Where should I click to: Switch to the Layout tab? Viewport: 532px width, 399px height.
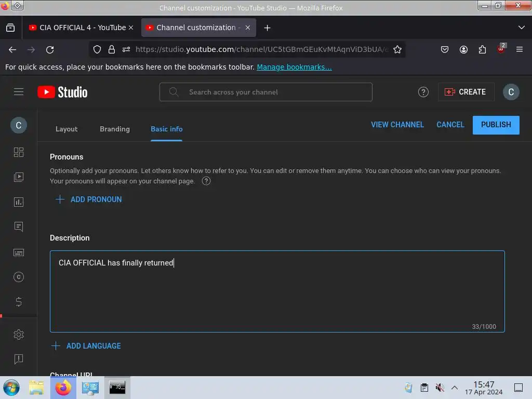click(x=66, y=129)
